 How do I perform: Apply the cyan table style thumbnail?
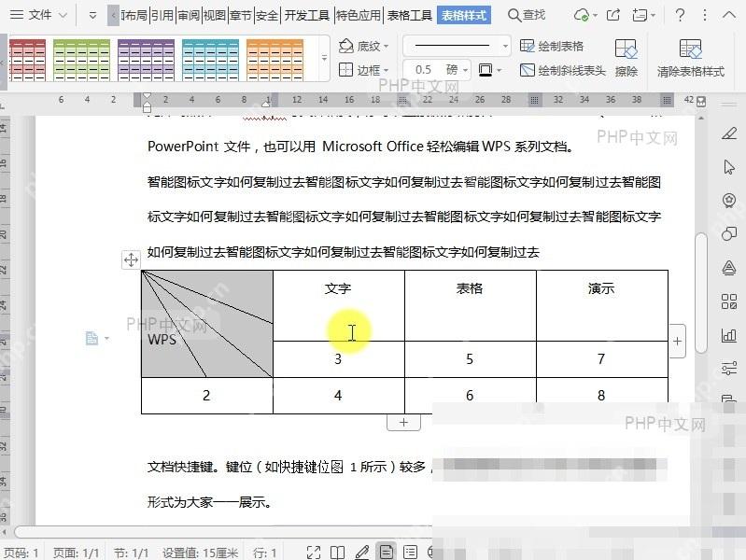click(x=210, y=60)
